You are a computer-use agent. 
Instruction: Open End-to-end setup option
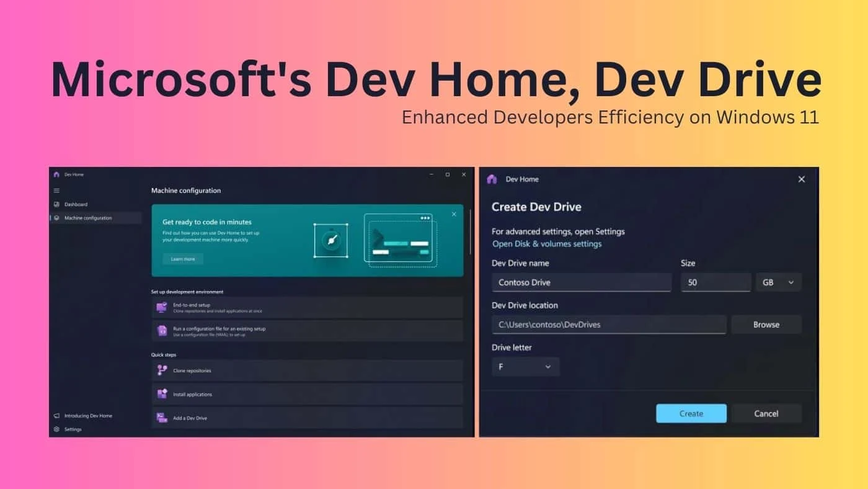[307, 307]
